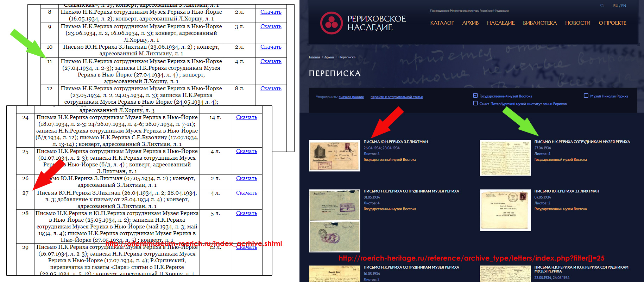The image size is (644, 282).
Task: Click the Roerich Heritage red circle logo
Action: [331, 23]
